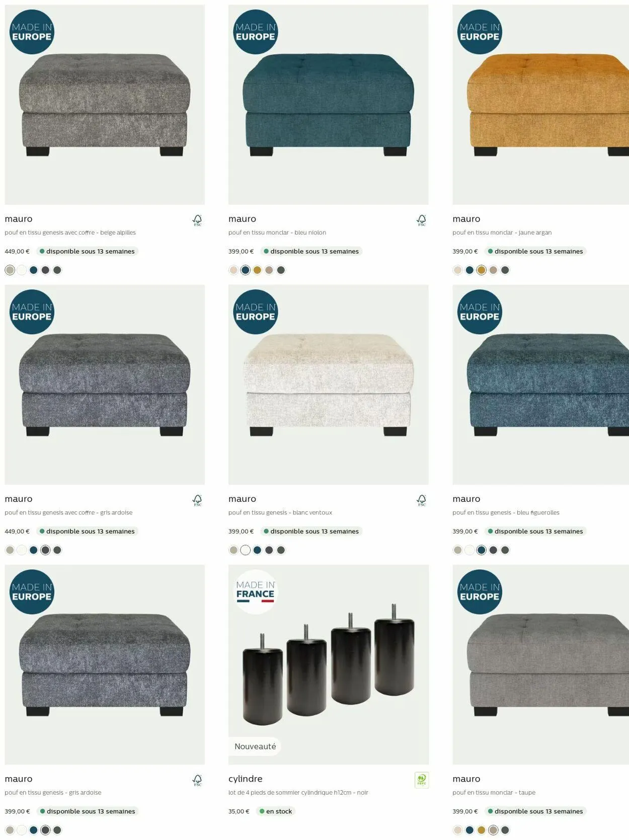
Task: Open pouf en tissu monclar - taupe link
Action: coord(494,793)
